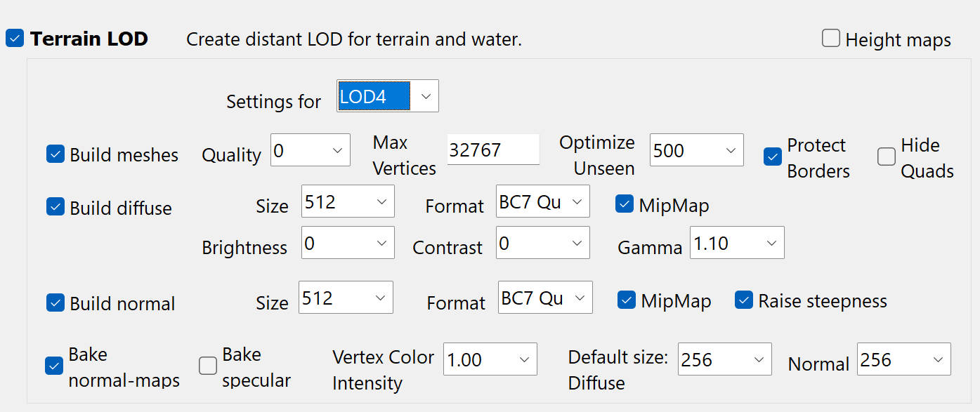Open the diffuse Size dropdown
This screenshot has height=412, width=980.
[x=348, y=201]
